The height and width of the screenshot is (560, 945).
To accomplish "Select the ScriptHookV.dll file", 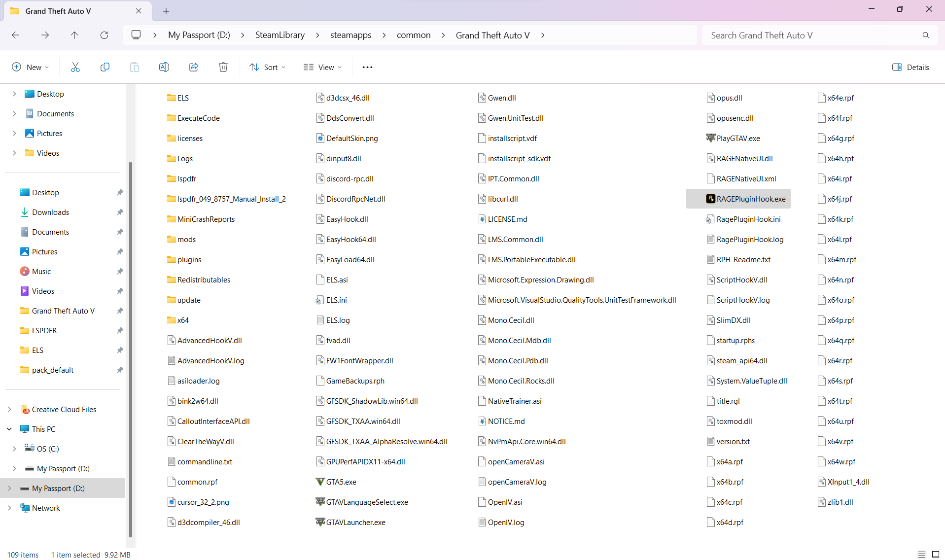I will [736, 280].
